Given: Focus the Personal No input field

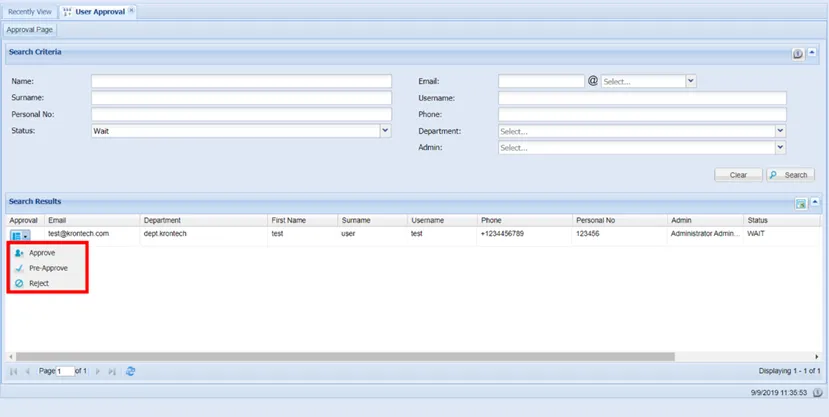Looking at the screenshot, I should 241,114.
